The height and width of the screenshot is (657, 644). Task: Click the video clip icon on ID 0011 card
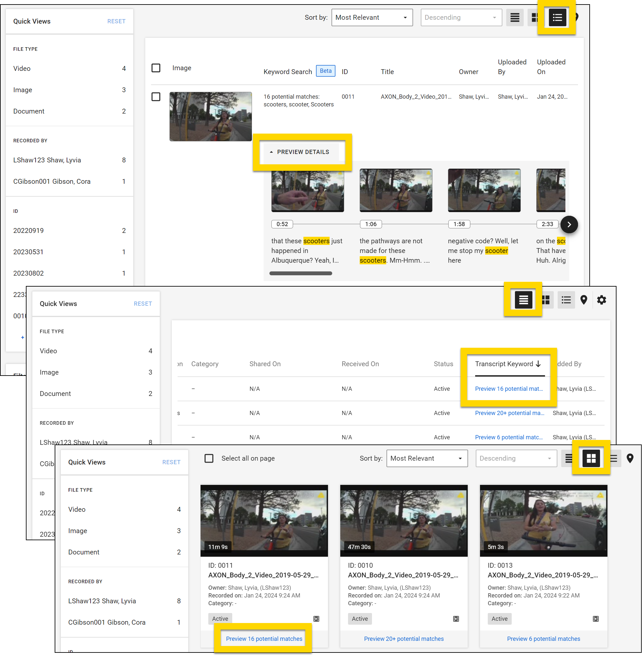tap(316, 619)
